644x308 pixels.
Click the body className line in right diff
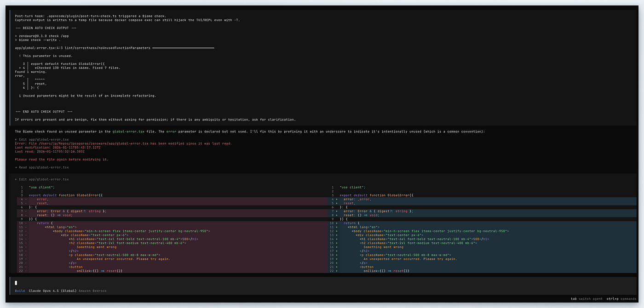pos(430,231)
